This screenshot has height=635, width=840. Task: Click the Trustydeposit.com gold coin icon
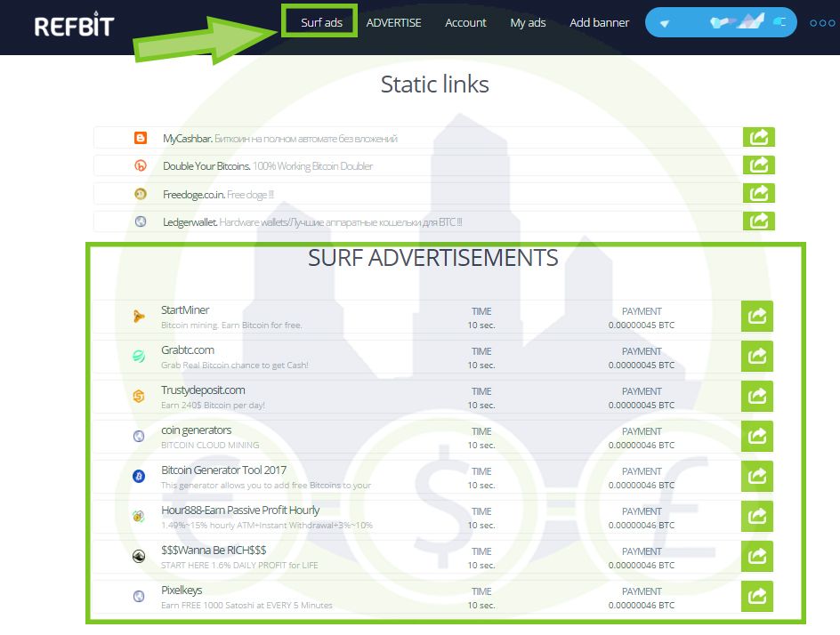(141, 396)
